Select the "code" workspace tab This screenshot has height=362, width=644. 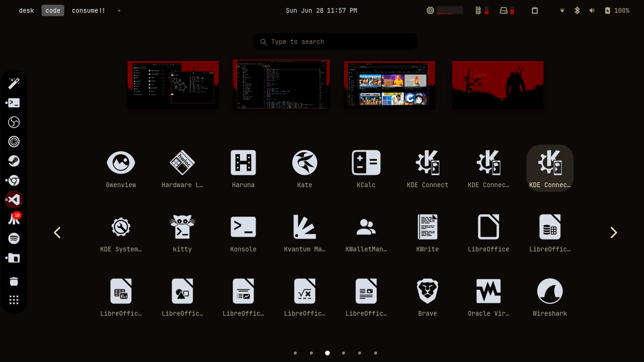pos(53,11)
